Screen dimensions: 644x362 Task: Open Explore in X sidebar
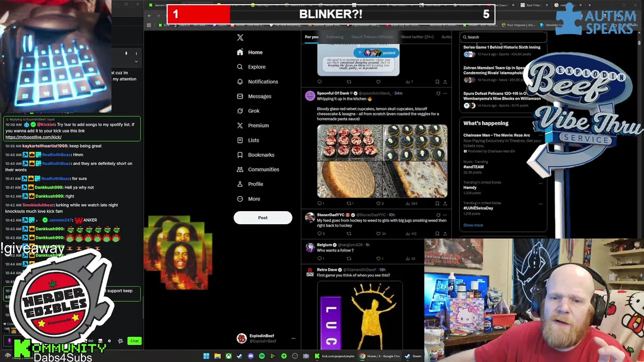pos(251,67)
